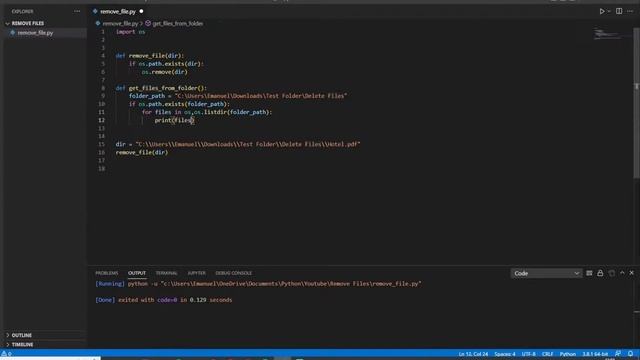The image size is (640, 360).
Task: Close unsaved remove_file.py tab via dot indicator
Action: coord(141,11)
